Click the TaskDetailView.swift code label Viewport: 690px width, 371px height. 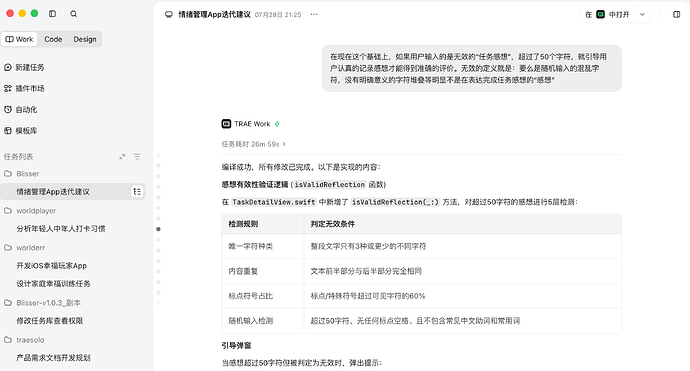point(274,202)
